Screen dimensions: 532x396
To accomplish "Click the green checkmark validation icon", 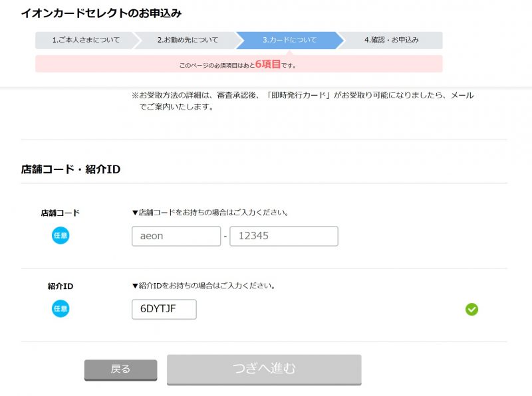I will 471,309.
